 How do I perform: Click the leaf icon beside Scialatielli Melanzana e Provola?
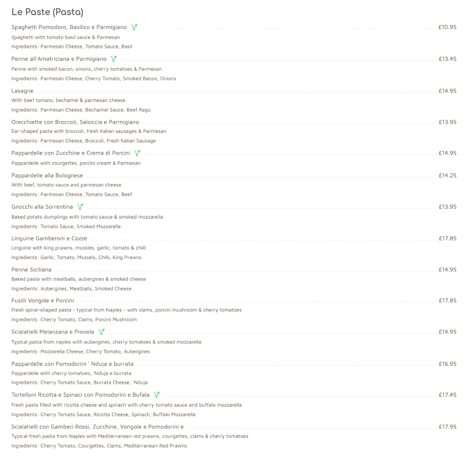[102, 332]
